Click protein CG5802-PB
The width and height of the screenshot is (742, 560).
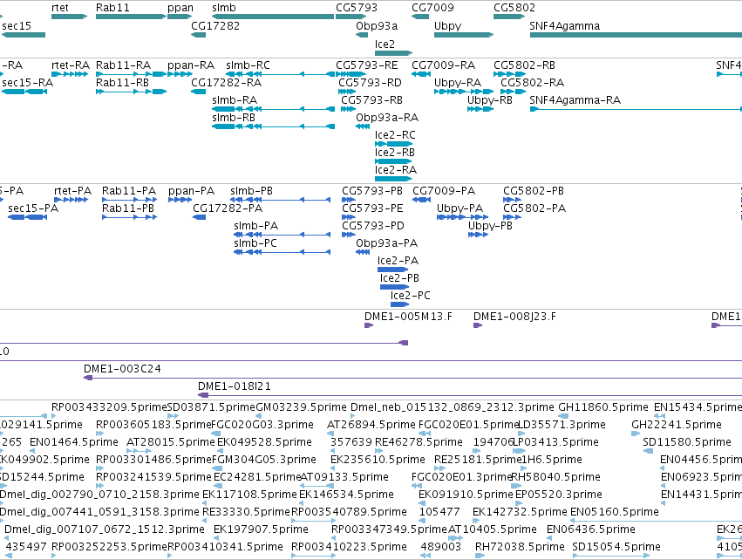point(512,200)
